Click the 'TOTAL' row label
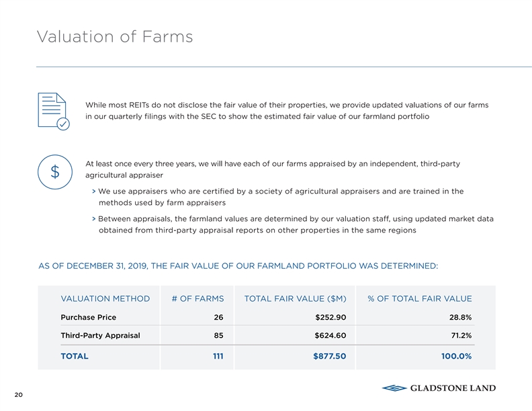 coord(75,357)
